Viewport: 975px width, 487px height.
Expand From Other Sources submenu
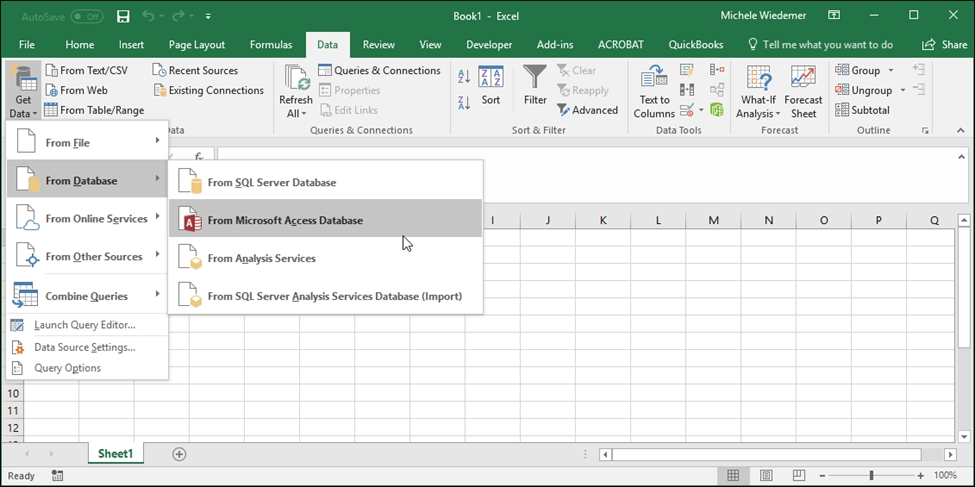coord(87,256)
